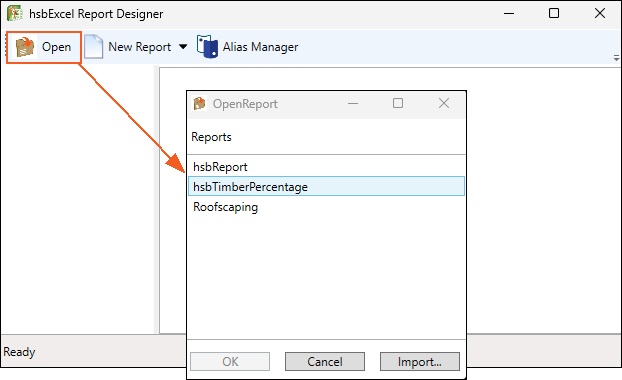Expand the toolbar overflow arrow at right

point(616,58)
